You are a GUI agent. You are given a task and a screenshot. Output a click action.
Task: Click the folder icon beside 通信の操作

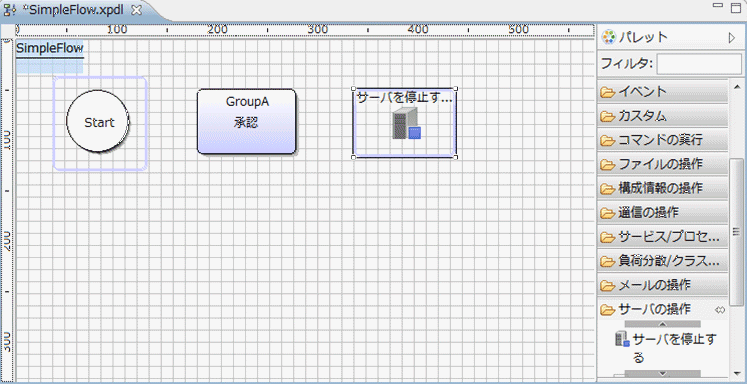pos(607,213)
